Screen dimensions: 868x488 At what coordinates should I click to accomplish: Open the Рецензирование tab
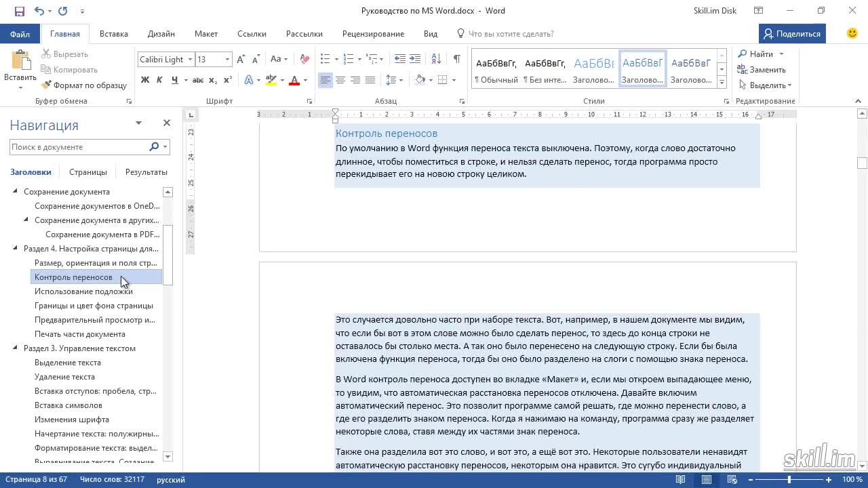[x=373, y=34]
